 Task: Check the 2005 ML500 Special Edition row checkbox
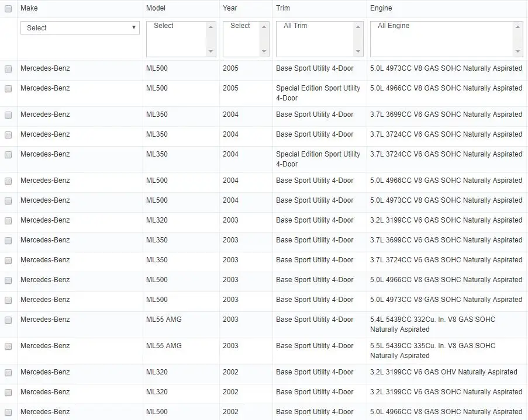click(8, 89)
